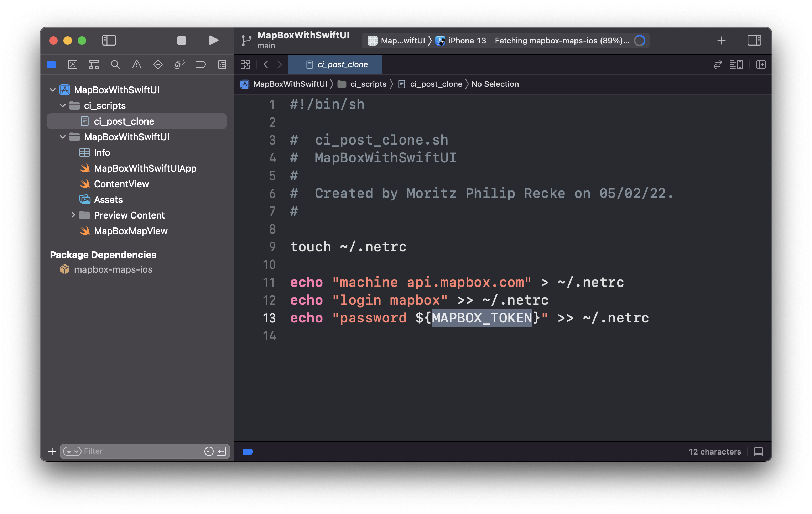812x514 pixels.
Task: Toggle the debug area at bottom right
Action: [758, 452]
